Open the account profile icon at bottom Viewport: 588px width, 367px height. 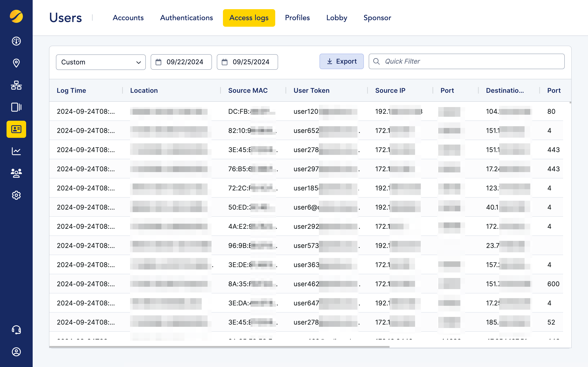click(16, 352)
